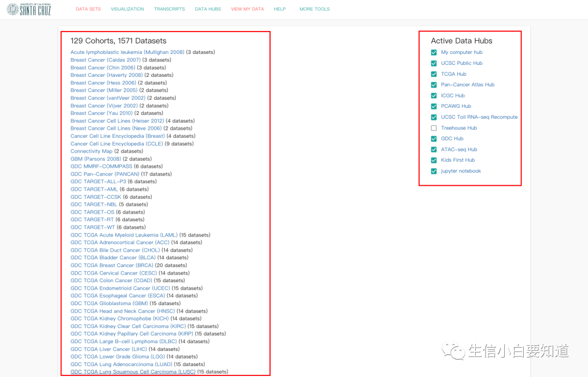Image resolution: width=588 pixels, height=377 pixels.
Task: Open Breast Cancer (Chin 2006) cohort
Action: (x=103, y=68)
